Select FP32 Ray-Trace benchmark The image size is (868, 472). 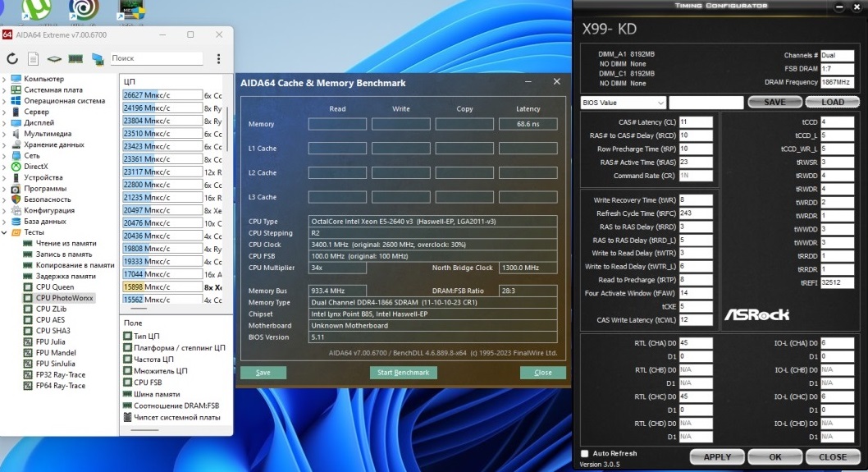click(x=61, y=375)
